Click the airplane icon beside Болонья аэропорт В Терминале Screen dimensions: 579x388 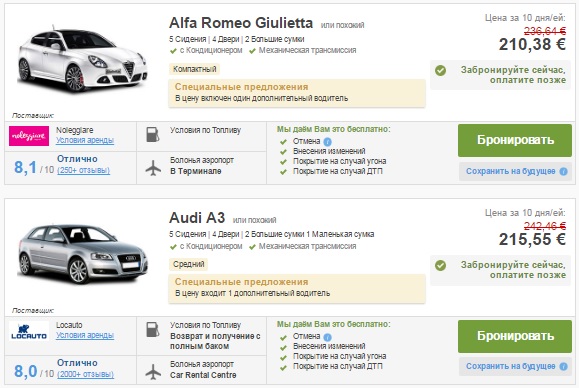(x=153, y=168)
